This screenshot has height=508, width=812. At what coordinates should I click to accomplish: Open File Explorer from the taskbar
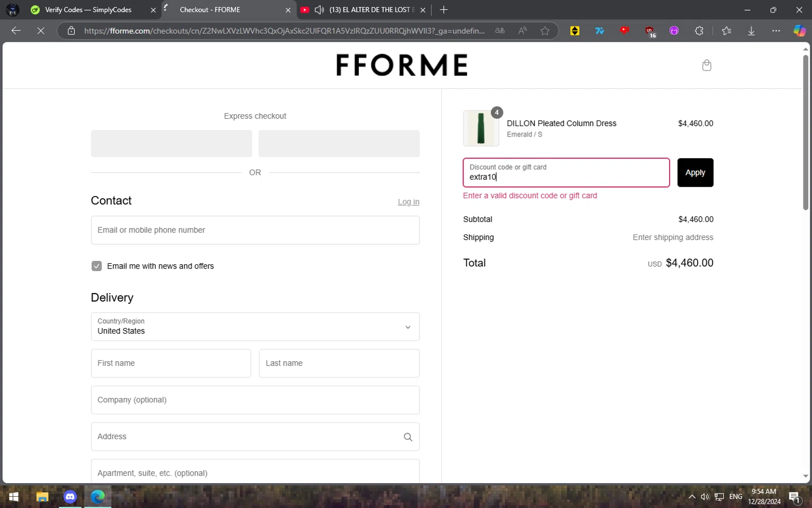click(42, 497)
